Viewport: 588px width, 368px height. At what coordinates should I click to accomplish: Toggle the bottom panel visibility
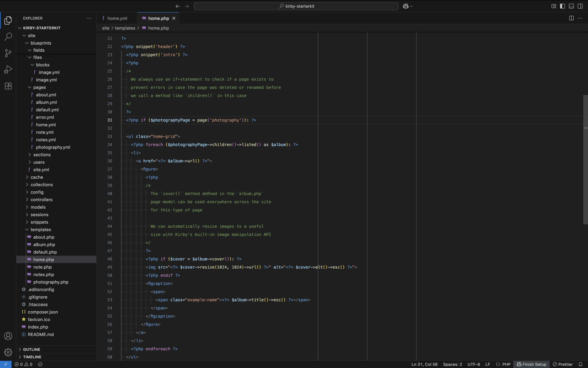click(571, 6)
